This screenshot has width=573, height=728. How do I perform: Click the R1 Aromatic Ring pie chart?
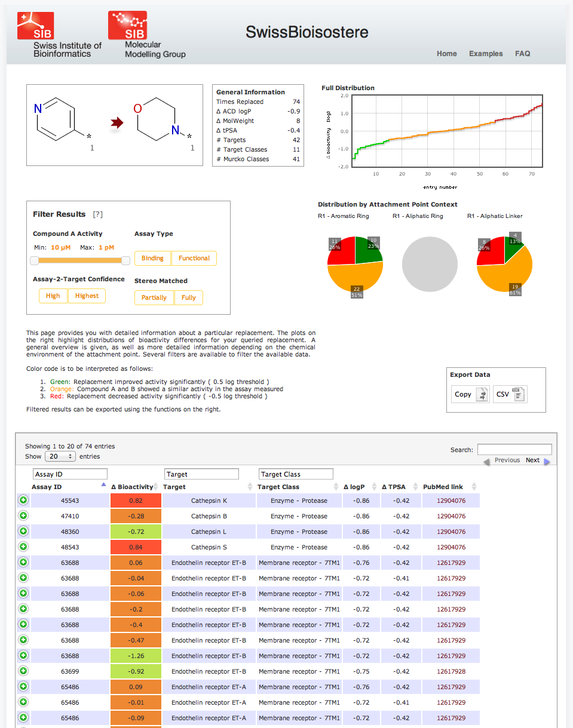pyautogui.click(x=355, y=264)
